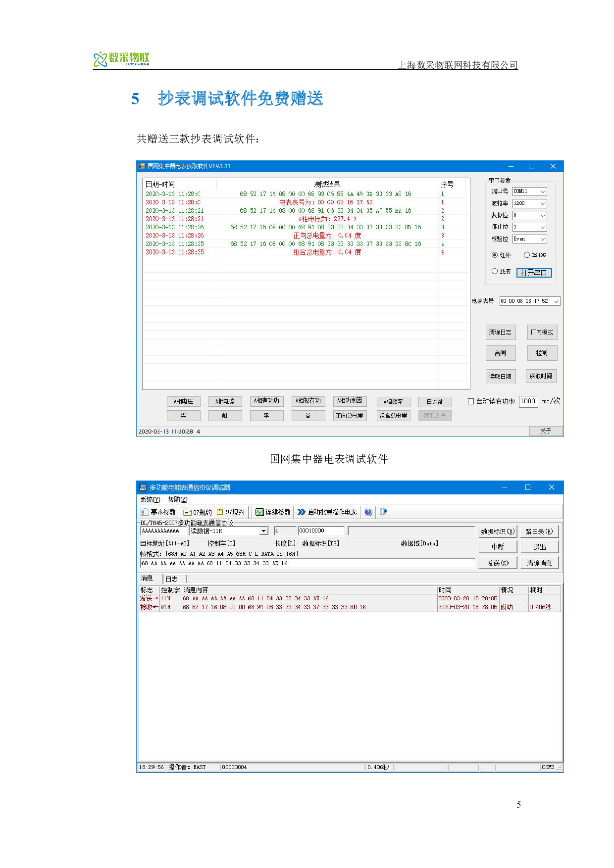Click the 数据标识(D) button
614x868 pixels.
(498, 531)
